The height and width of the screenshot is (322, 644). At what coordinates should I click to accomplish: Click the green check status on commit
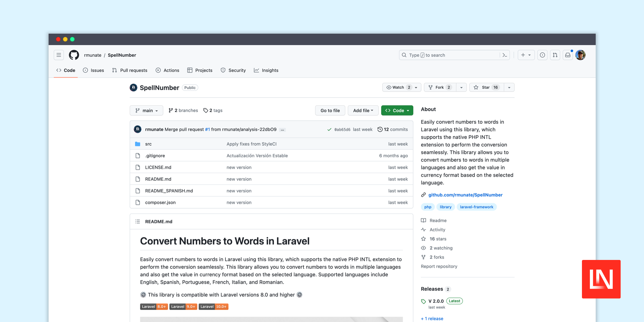(x=329, y=129)
